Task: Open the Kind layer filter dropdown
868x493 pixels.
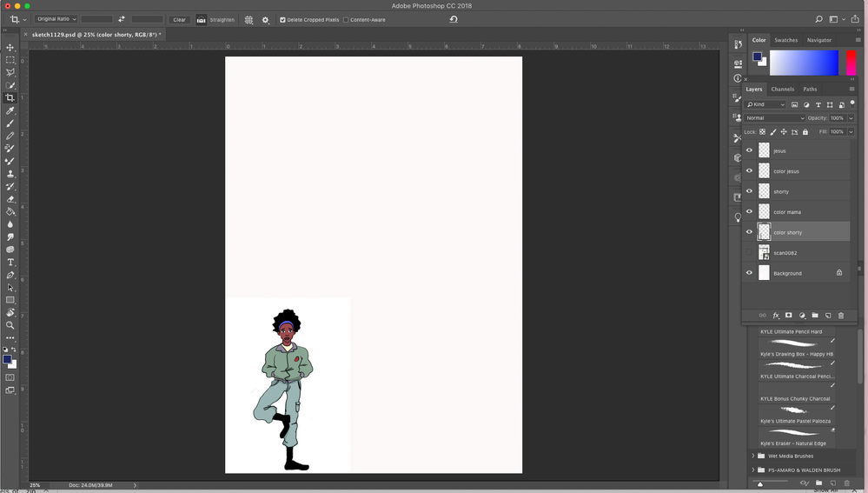Action: [x=765, y=104]
